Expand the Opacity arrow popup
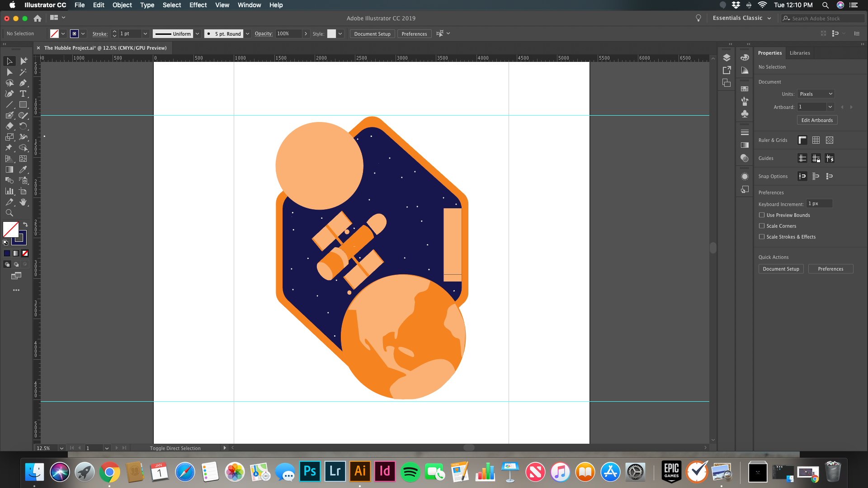Screen dimensions: 868x488 click(306, 34)
